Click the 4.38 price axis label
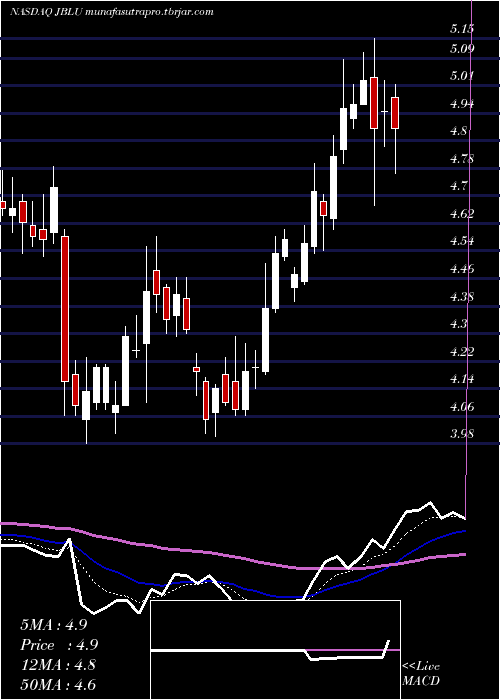The image size is (500, 700). point(462,296)
